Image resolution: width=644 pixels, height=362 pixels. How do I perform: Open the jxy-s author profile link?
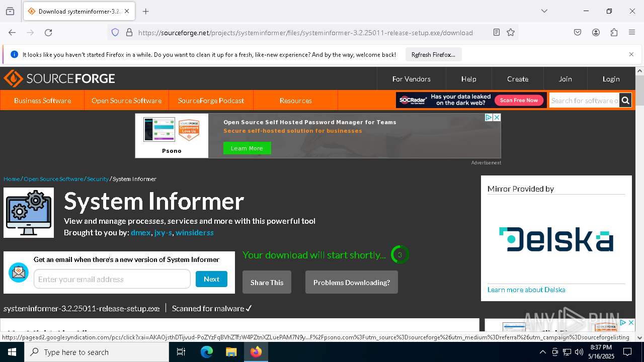[163, 233]
